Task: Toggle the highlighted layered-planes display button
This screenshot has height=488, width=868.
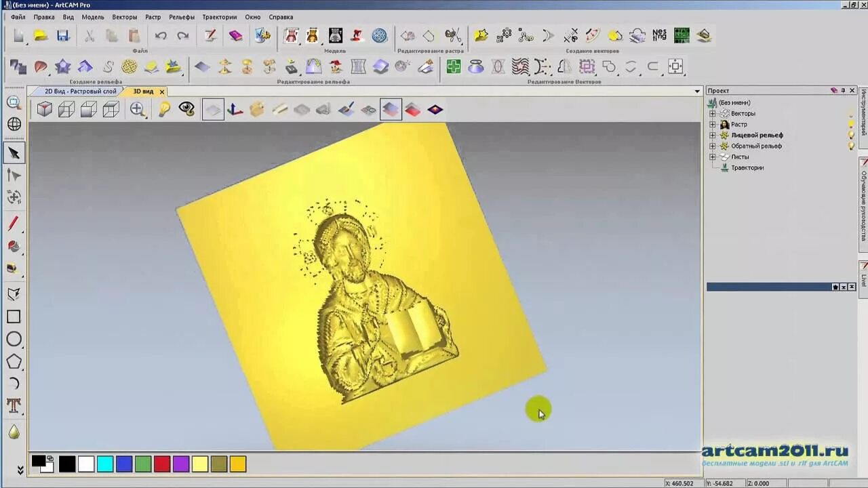Action: (x=391, y=109)
